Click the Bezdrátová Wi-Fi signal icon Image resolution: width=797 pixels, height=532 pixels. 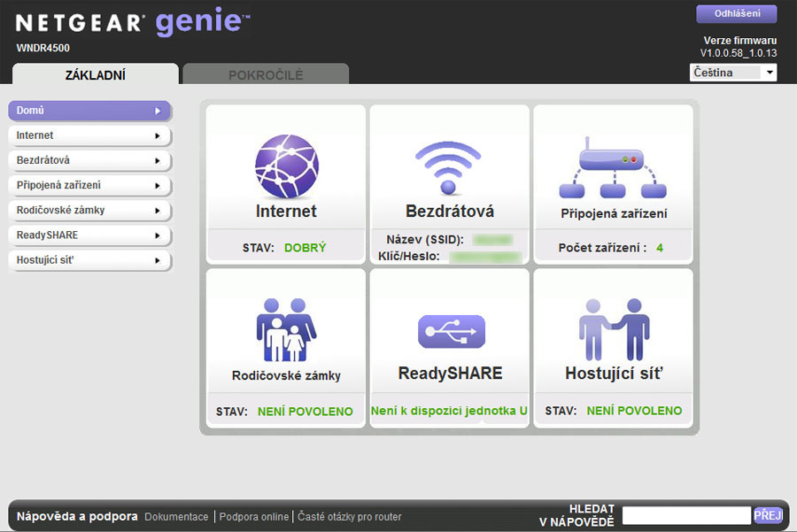coord(448,167)
